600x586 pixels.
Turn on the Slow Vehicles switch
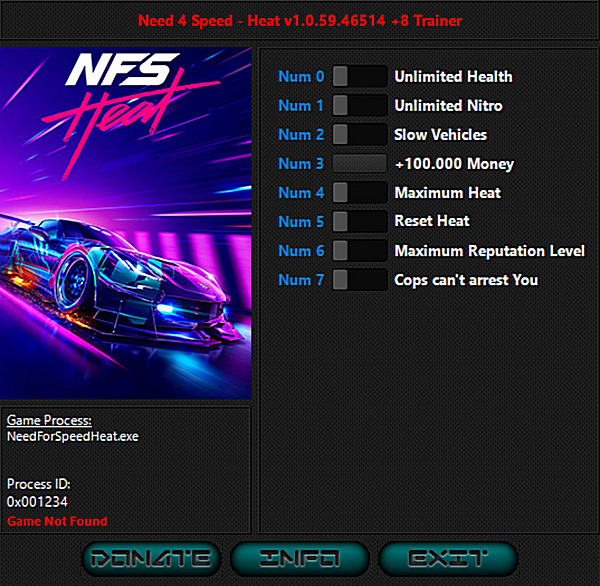click(x=359, y=134)
